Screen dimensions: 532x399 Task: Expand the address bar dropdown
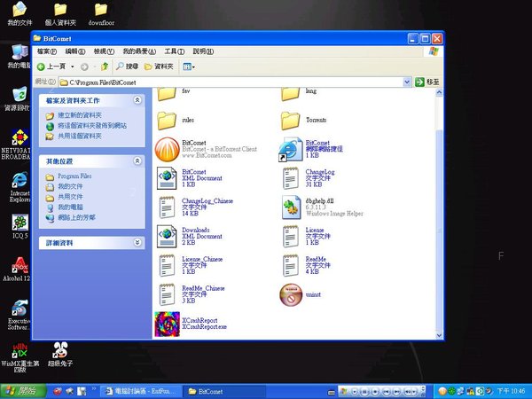tap(407, 82)
